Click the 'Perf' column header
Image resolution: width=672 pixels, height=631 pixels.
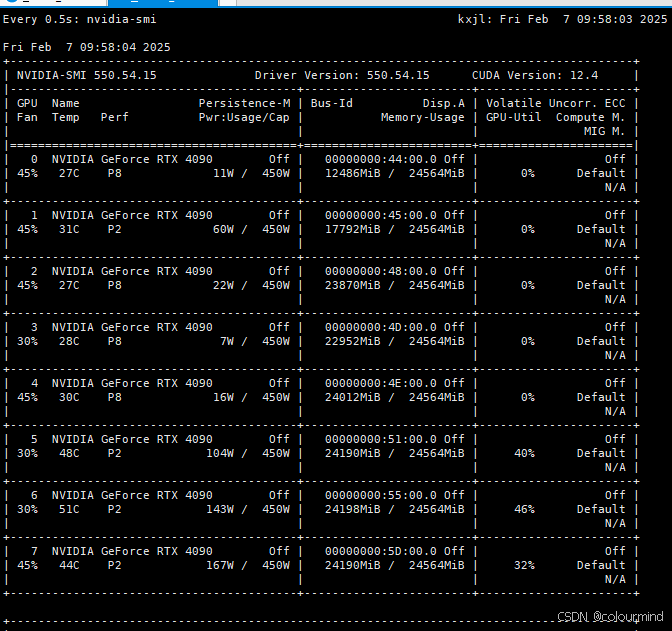[114, 117]
